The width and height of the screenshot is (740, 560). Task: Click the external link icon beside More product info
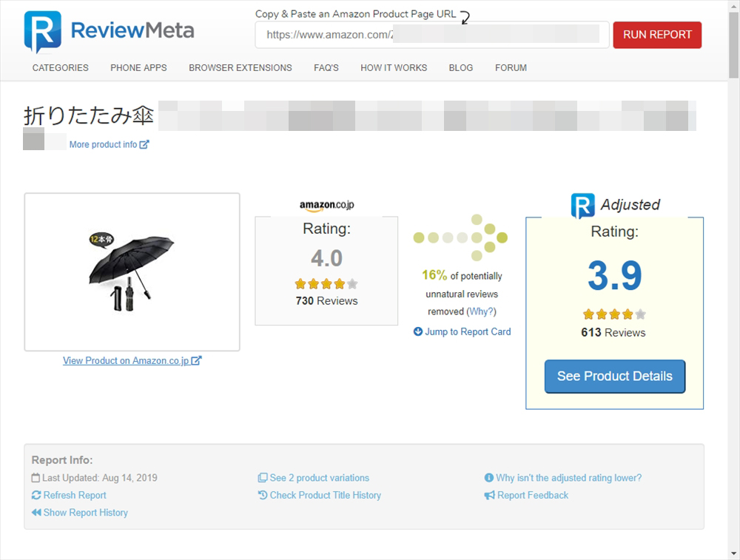144,144
